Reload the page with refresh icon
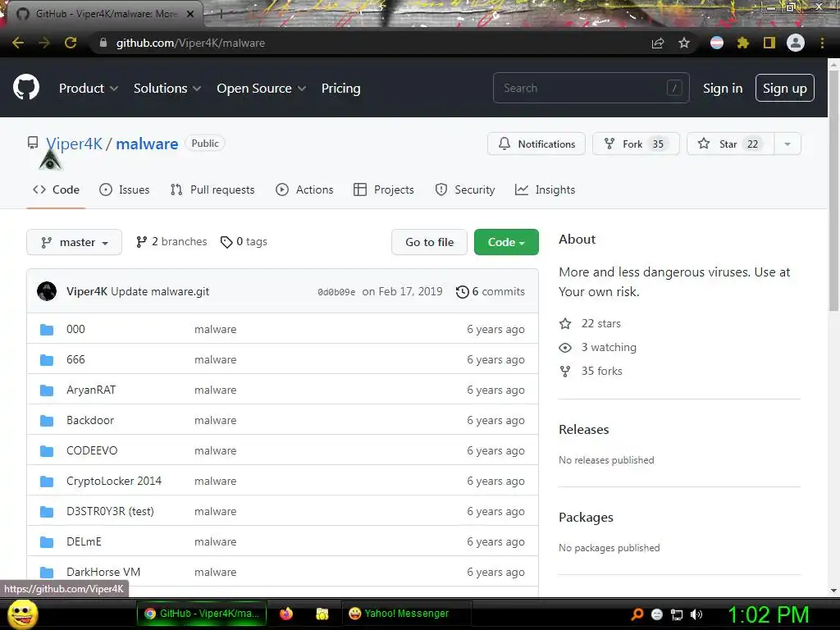 [71, 43]
